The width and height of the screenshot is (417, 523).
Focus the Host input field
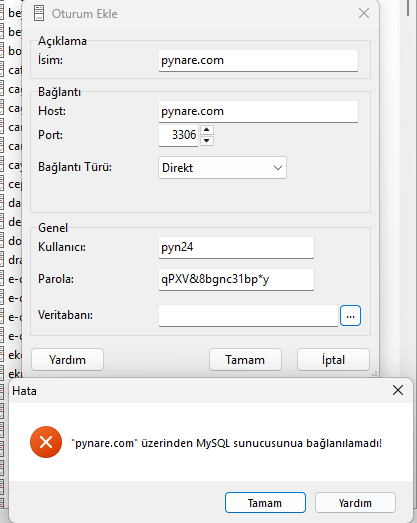pos(258,111)
